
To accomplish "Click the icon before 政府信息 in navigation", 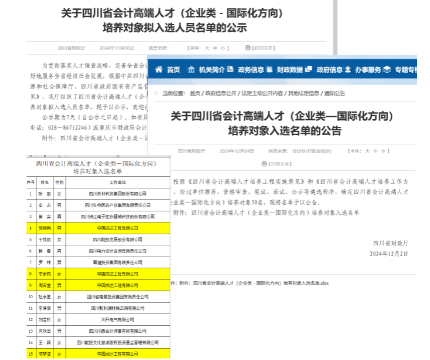I will click(309, 69).
